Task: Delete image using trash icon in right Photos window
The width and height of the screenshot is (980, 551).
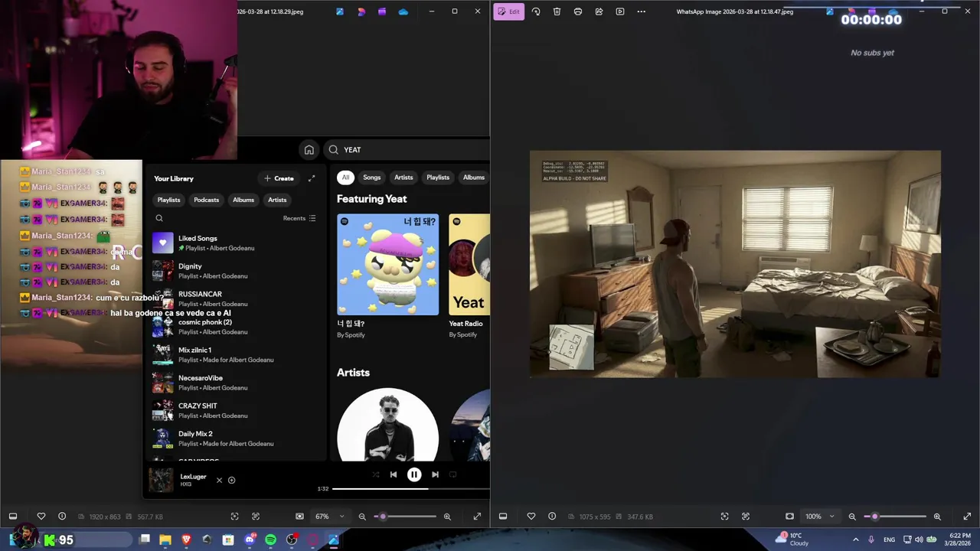Action: tap(557, 11)
